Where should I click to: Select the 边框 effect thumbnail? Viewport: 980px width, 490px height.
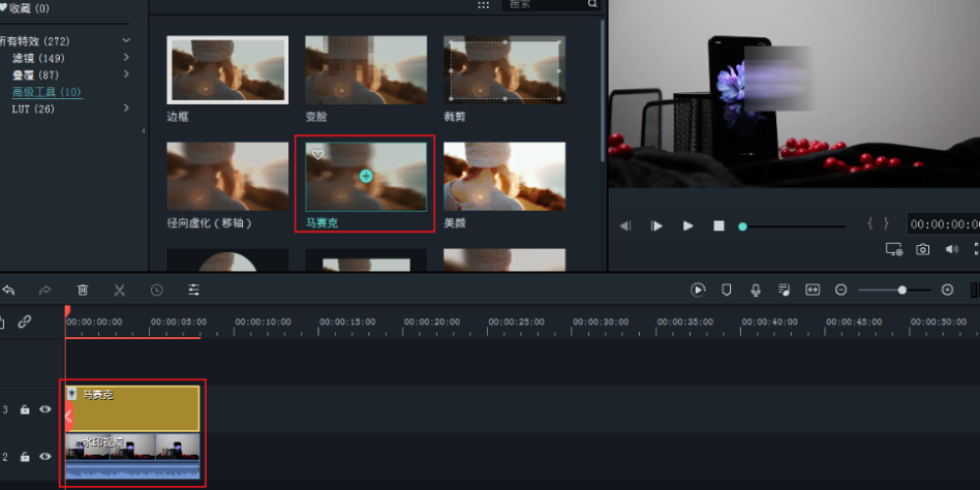click(x=227, y=70)
